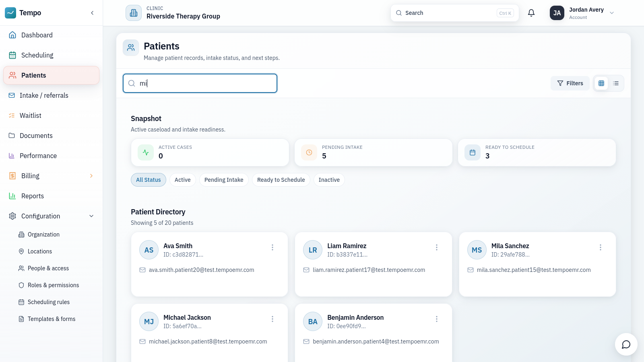644x362 pixels.
Task: Open the chat bubble widget
Action: (626, 344)
